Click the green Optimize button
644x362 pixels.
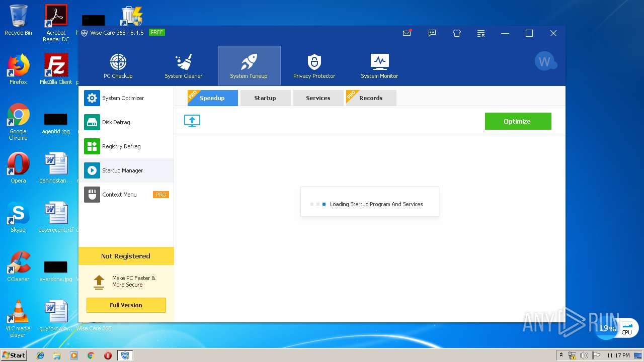(x=518, y=121)
